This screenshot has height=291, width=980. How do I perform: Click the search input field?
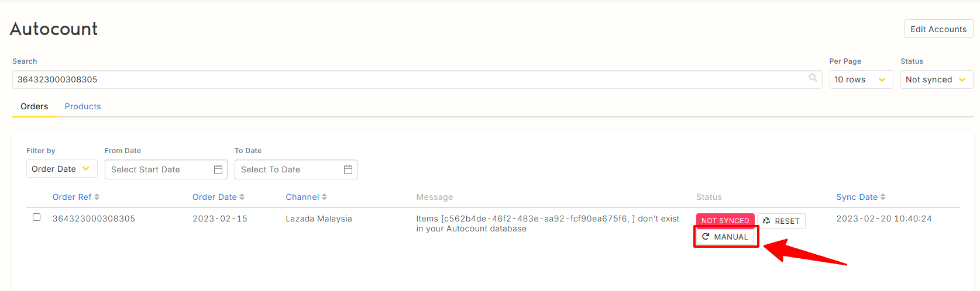click(x=410, y=79)
